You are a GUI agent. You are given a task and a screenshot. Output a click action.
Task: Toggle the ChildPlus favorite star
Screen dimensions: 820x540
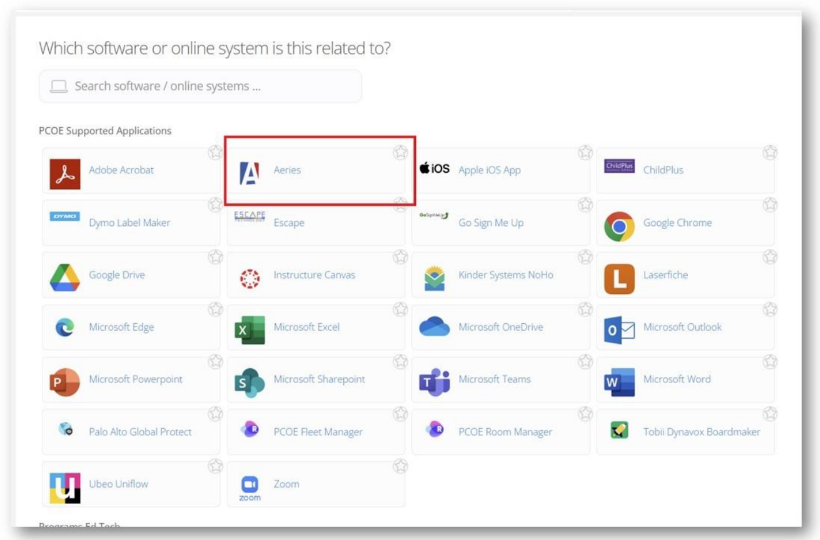pyautogui.click(x=770, y=152)
